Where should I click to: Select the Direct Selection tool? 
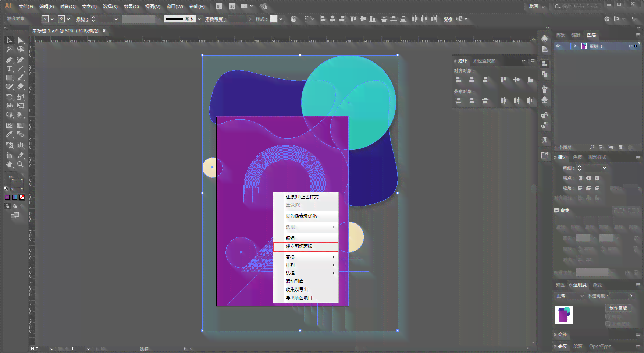pos(21,40)
